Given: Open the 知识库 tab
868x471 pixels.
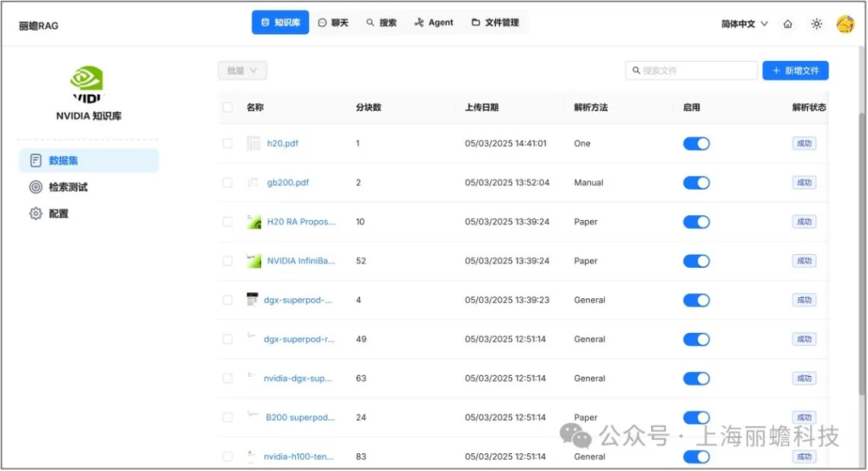Looking at the screenshot, I should click(x=280, y=23).
